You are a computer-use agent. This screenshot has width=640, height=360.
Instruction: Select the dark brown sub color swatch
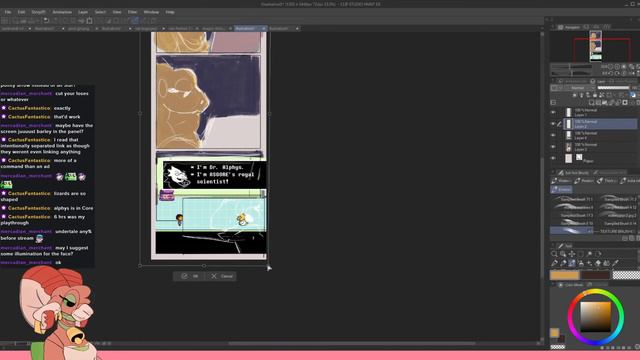596,275
